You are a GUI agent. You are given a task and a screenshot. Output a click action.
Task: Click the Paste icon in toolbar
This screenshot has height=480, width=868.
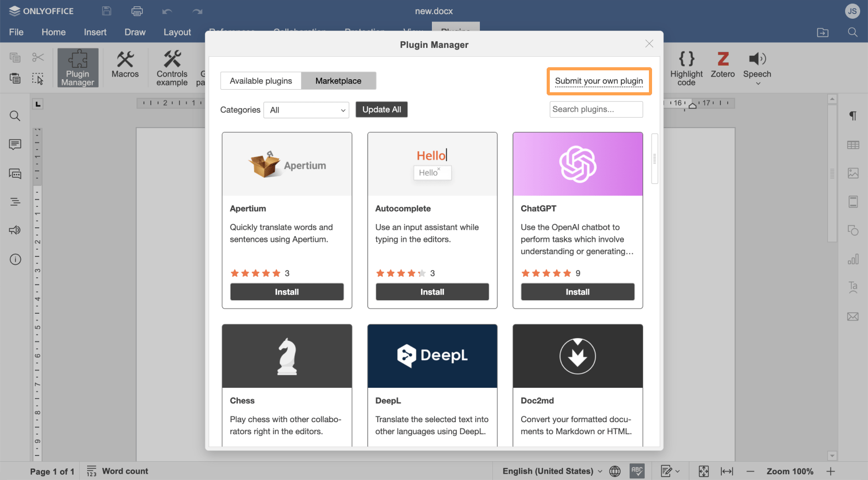(x=15, y=78)
